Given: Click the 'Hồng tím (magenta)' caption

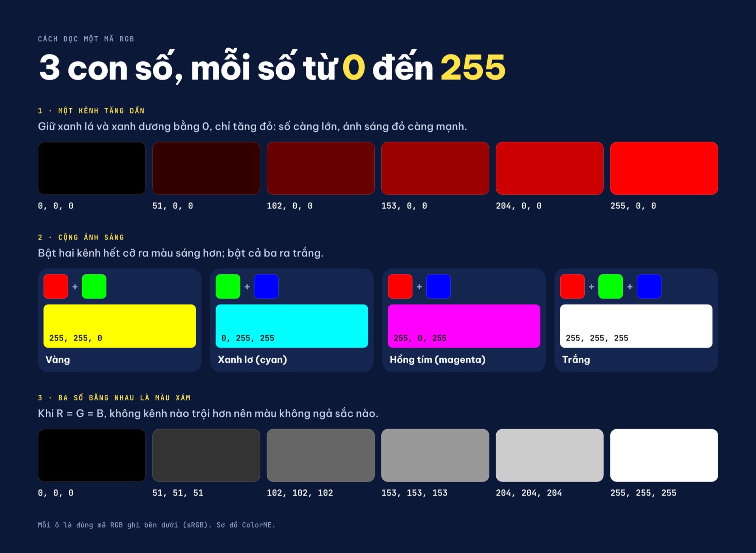Looking at the screenshot, I should pos(438,360).
